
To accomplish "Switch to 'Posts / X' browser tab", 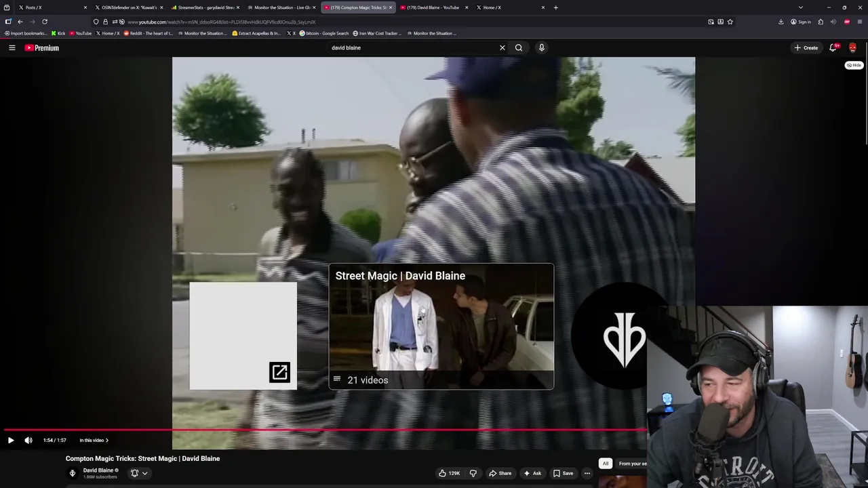I will (x=52, y=7).
